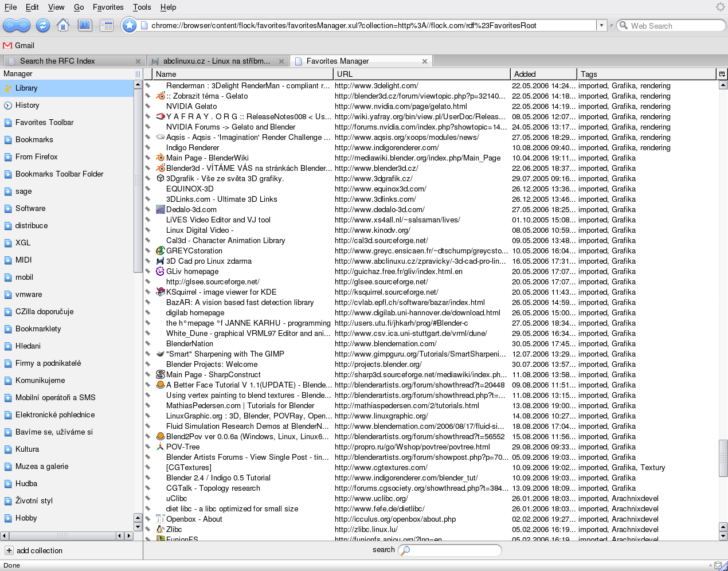The image size is (728, 571).
Task: Open the Go menu
Action: point(79,7)
